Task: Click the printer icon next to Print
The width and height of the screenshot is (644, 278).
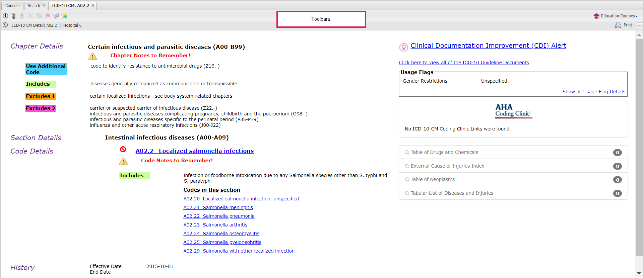Action: pos(618,25)
